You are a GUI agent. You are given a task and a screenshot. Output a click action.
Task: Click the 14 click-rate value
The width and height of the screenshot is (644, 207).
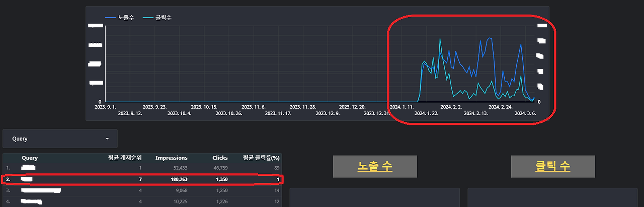click(x=277, y=190)
